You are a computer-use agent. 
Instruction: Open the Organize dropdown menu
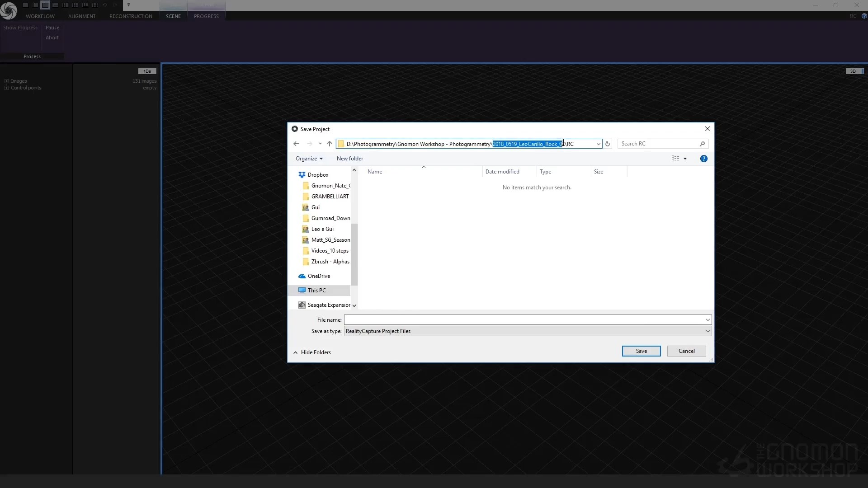[x=309, y=159]
